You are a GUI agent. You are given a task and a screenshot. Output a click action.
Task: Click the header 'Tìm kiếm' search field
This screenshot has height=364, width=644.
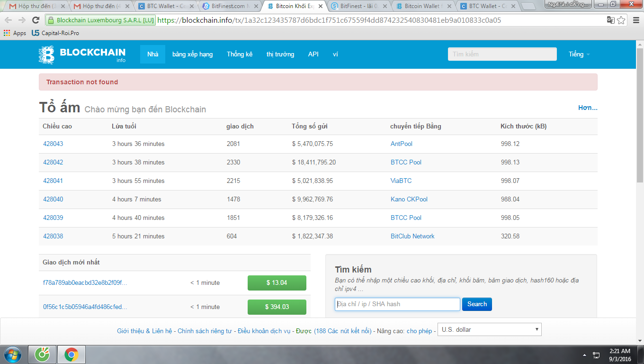point(502,55)
